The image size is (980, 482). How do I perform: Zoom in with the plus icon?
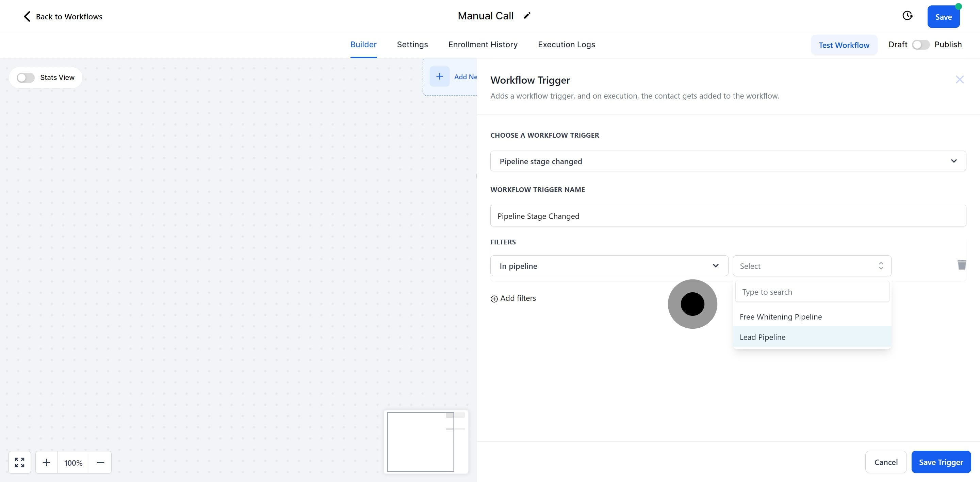(46, 462)
